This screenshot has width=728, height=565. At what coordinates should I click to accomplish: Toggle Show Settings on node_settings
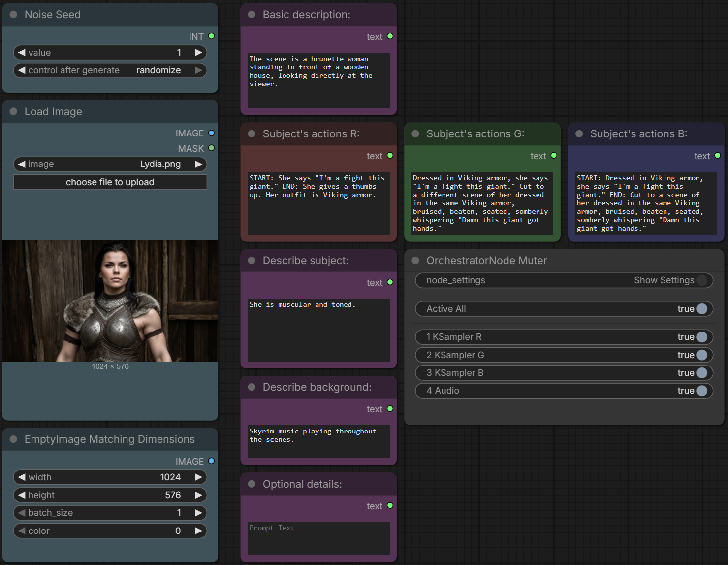pos(702,280)
